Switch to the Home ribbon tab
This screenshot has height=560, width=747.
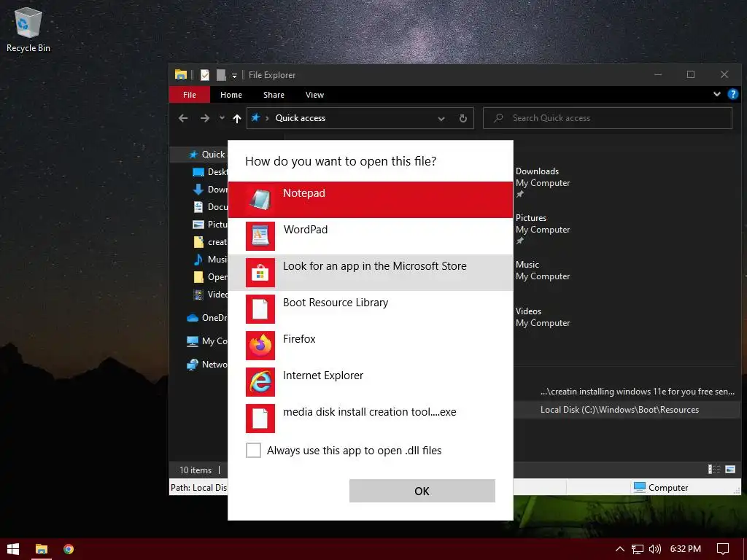(231, 95)
